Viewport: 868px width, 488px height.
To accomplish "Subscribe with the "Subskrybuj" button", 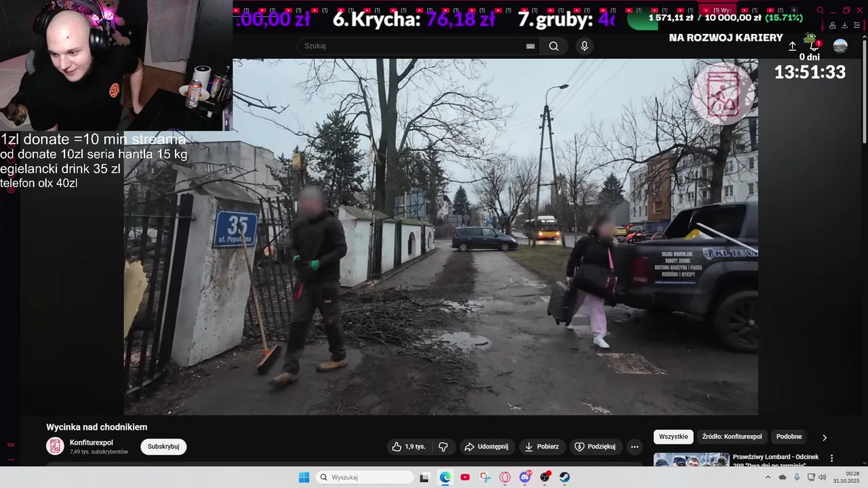I will (x=163, y=447).
